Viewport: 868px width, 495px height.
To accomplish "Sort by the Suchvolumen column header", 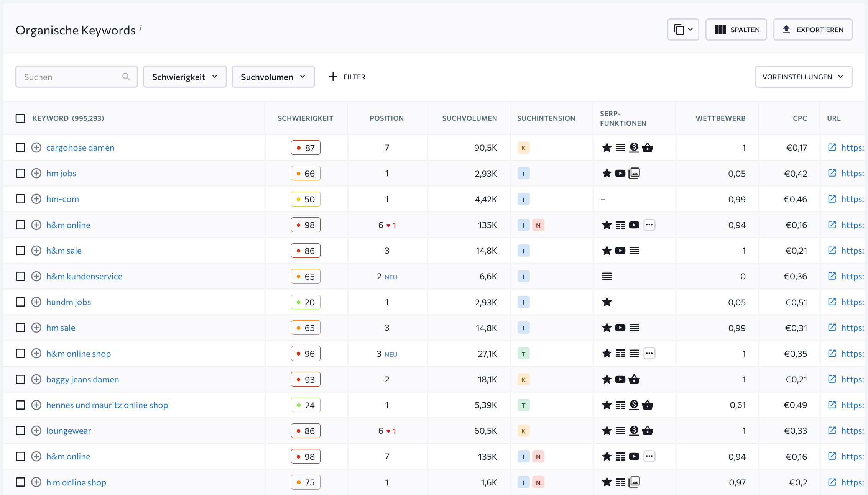I will pos(470,118).
